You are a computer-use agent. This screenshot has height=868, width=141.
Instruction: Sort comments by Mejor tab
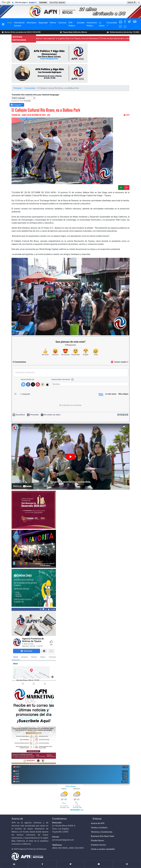click(x=101, y=394)
